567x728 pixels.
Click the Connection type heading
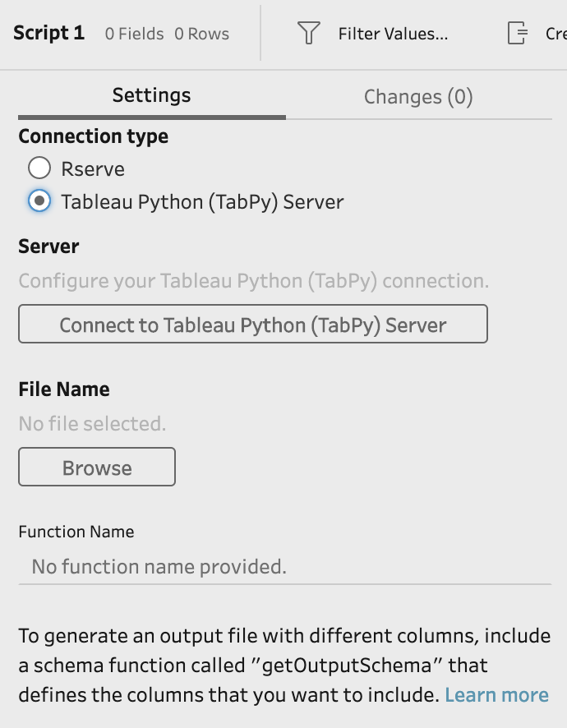(x=93, y=136)
